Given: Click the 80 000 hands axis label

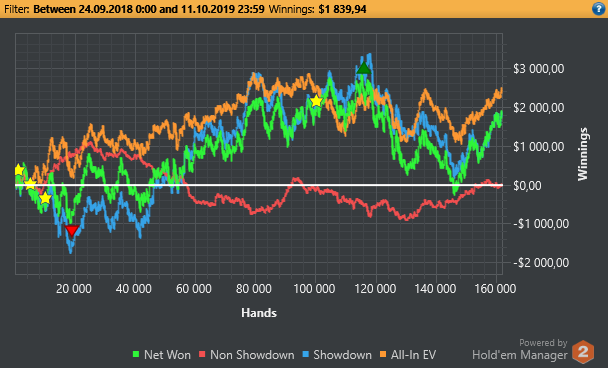Looking at the screenshot, I should pyautogui.click(x=254, y=289).
